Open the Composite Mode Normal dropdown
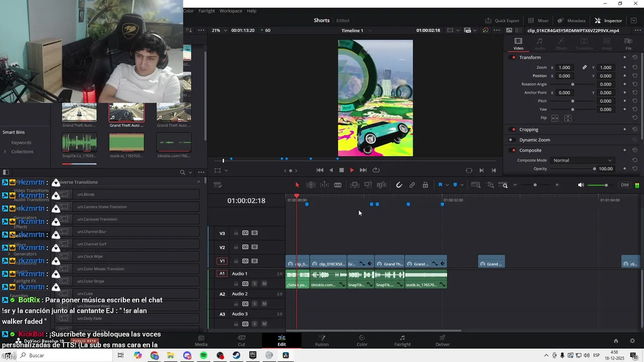 click(x=582, y=160)
